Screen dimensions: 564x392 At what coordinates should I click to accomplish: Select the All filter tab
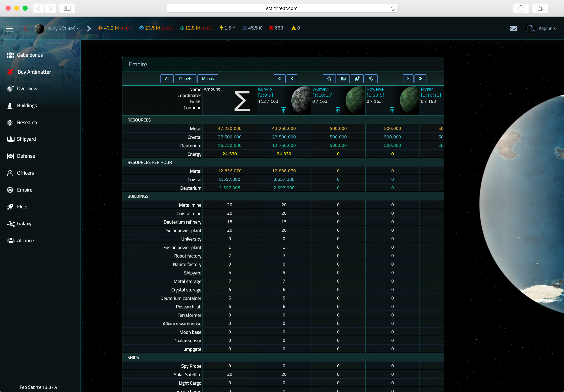tap(167, 79)
